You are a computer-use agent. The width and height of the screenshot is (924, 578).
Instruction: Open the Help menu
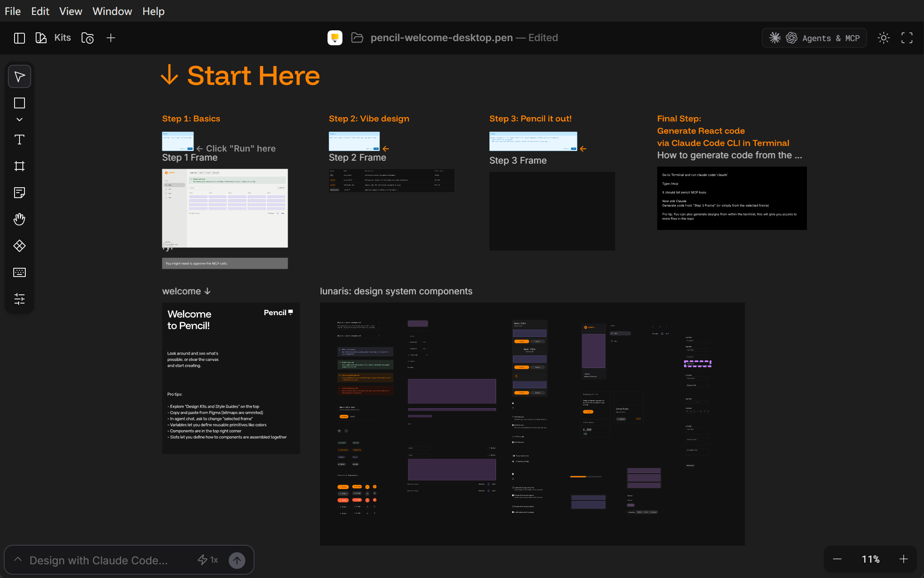click(x=154, y=11)
